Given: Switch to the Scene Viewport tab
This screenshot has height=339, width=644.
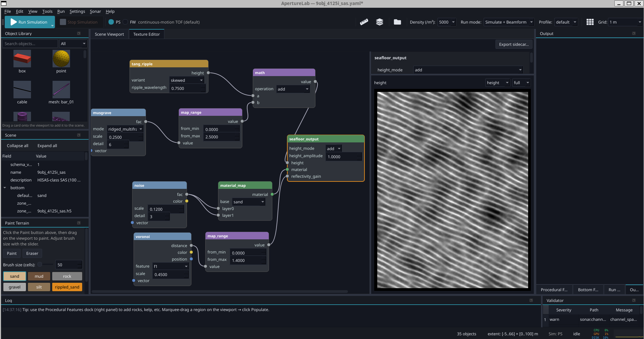Looking at the screenshot, I should click(109, 34).
